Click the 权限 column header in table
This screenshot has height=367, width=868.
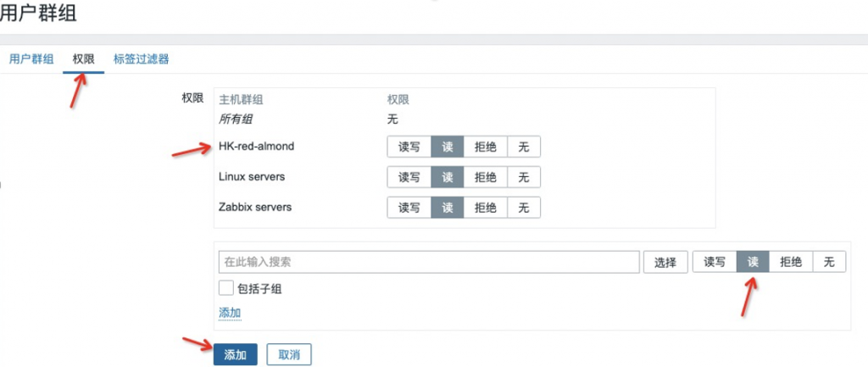398,100
